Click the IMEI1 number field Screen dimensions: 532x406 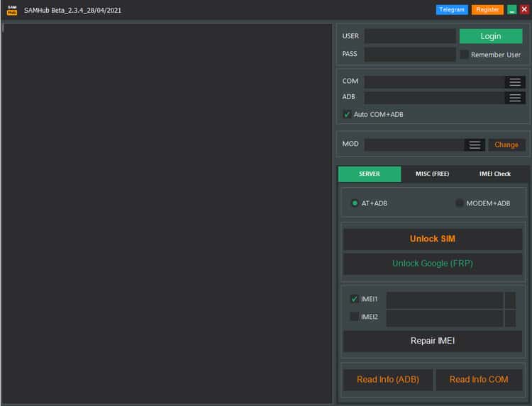point(445,300)
